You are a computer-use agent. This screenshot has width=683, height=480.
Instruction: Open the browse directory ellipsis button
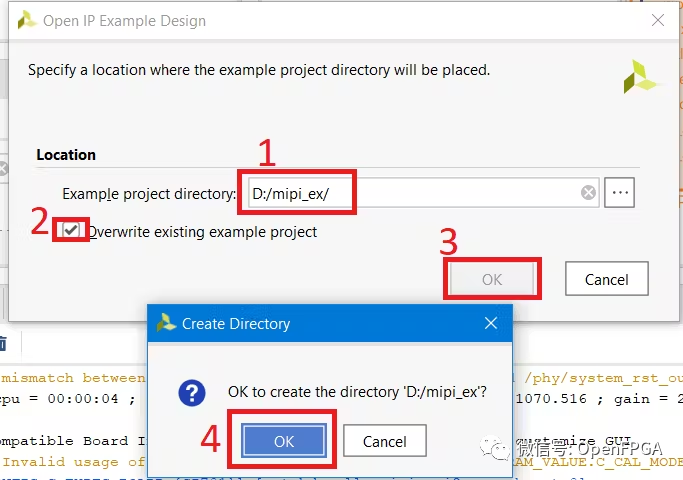[x=619, y=192]
